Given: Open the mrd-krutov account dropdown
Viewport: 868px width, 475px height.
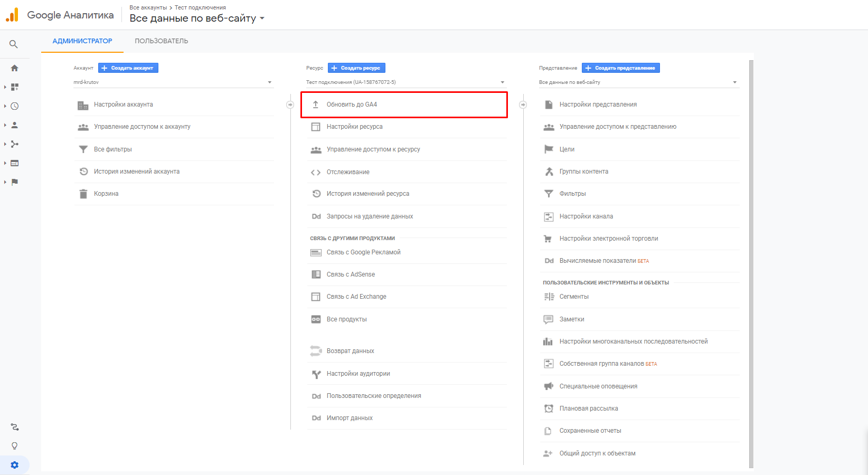Looking at the screenshot, I should 173,82.
